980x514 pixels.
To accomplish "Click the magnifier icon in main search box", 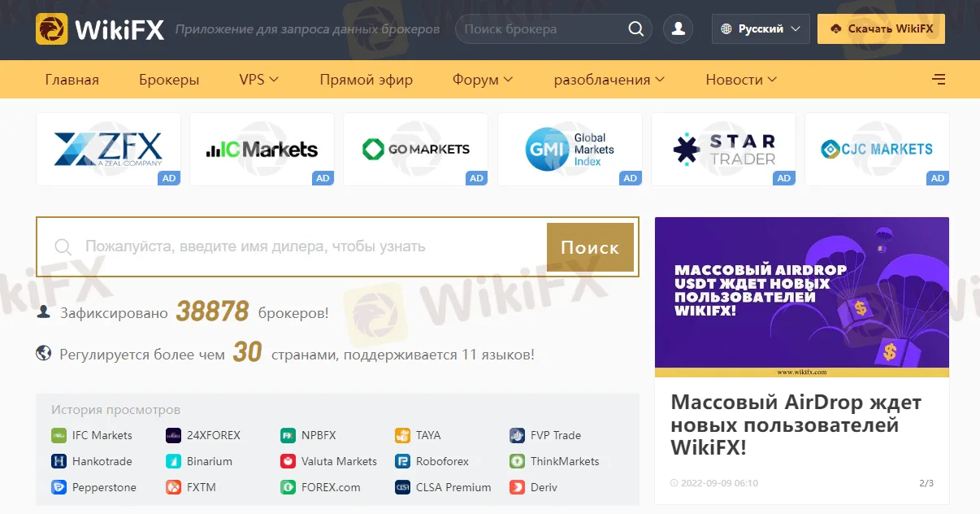I will (63, 247).
